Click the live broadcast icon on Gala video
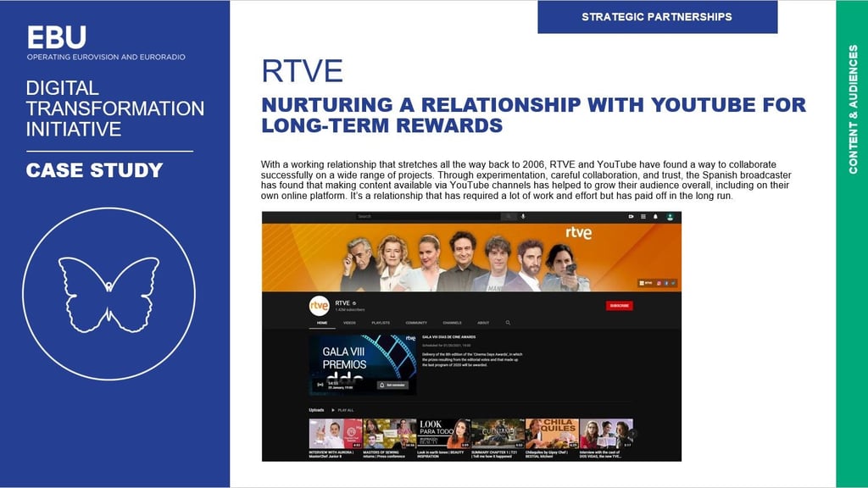868x488 pixels. 320,385
